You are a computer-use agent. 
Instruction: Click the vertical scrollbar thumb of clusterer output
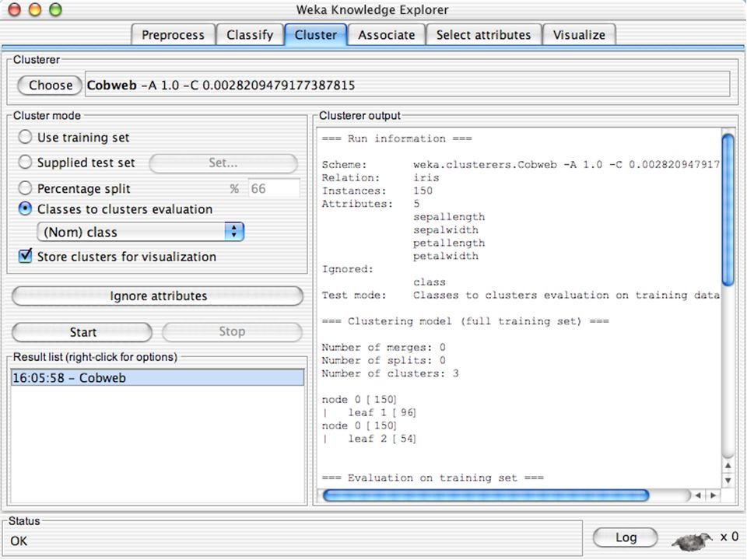pyautogui.click(x=728, y=209)
